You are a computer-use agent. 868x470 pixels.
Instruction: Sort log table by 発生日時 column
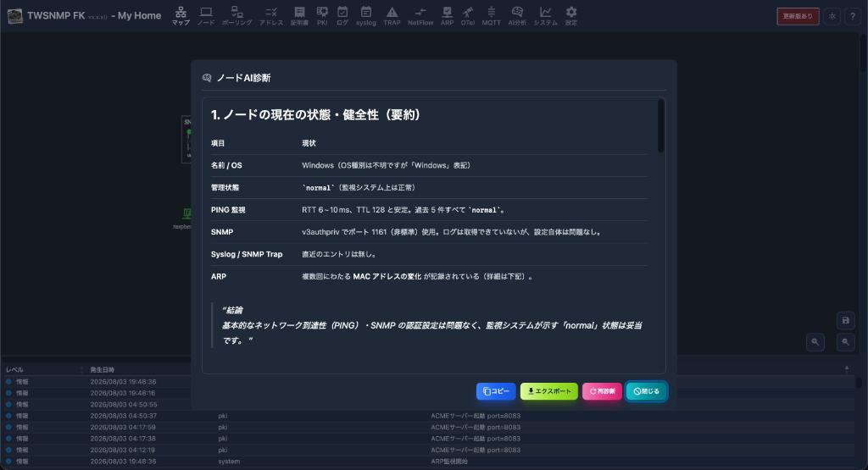point(103,369)
